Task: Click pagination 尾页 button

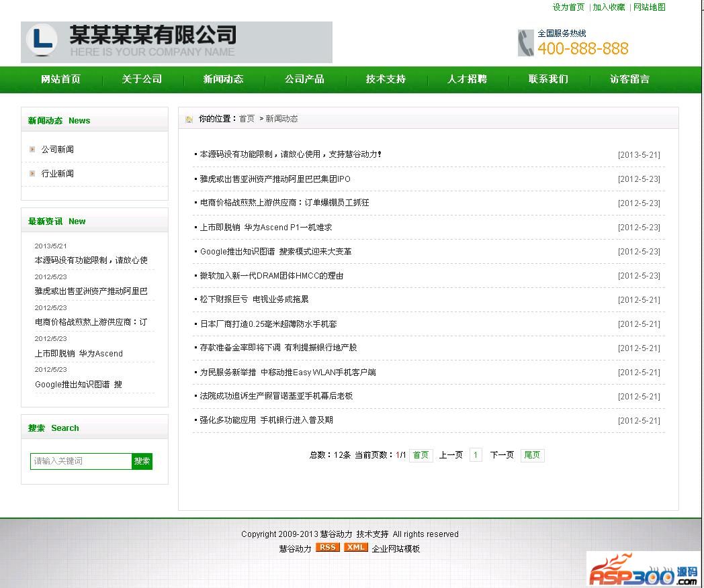Action: (x=532, y=455)
